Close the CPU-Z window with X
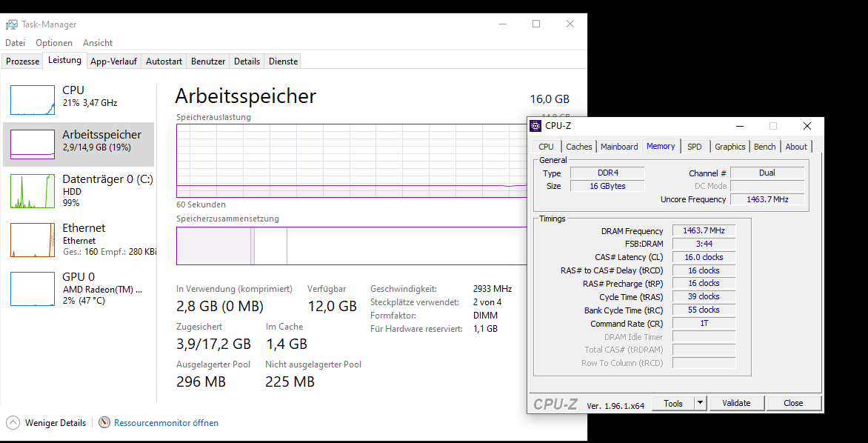Screen dimensions: 868x443 pos(807,126)
